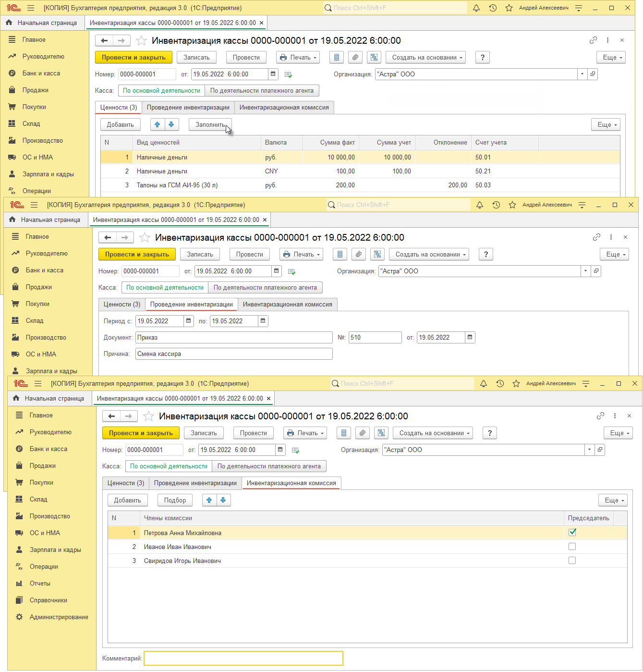Open the Еще menu above the commission table
The height and width of the screenshot is (672, 643).
(613, 500)
